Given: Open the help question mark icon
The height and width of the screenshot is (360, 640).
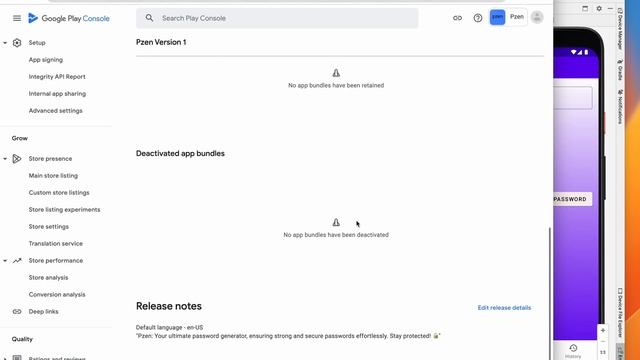Looking at the screenshot, I should pyautogui.click(x=478, y=18).
